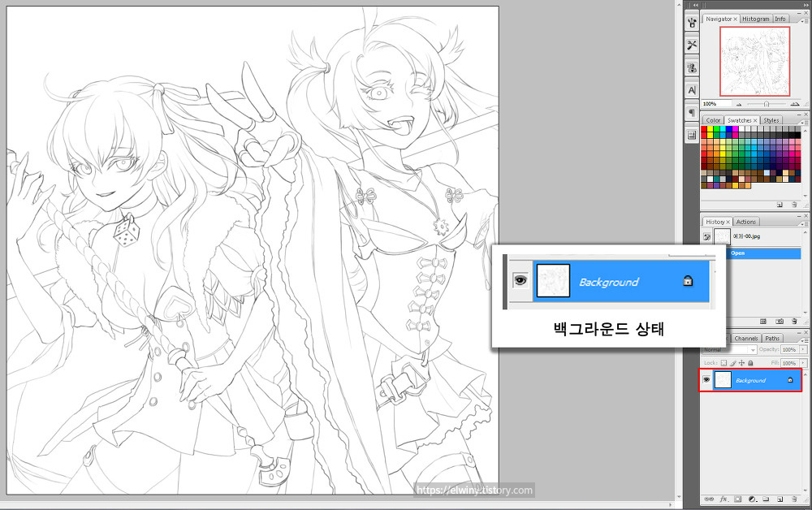Close the Navigator panel group
The height and width of the screenshot is (510, 812).
(x=806, y=13)
